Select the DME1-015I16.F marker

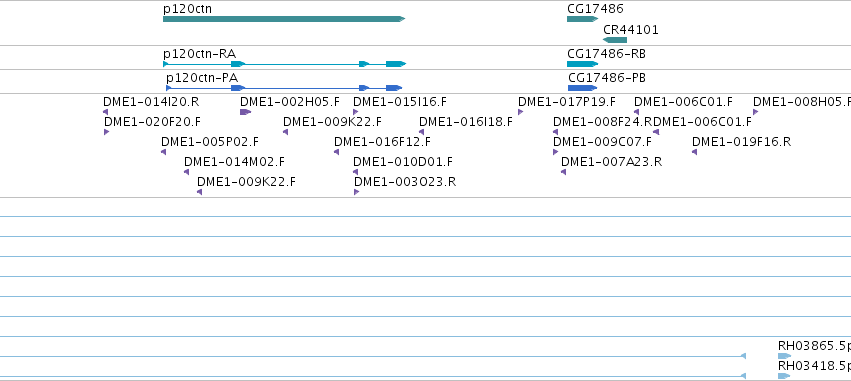pyautogui.click(x=355, y=112)
